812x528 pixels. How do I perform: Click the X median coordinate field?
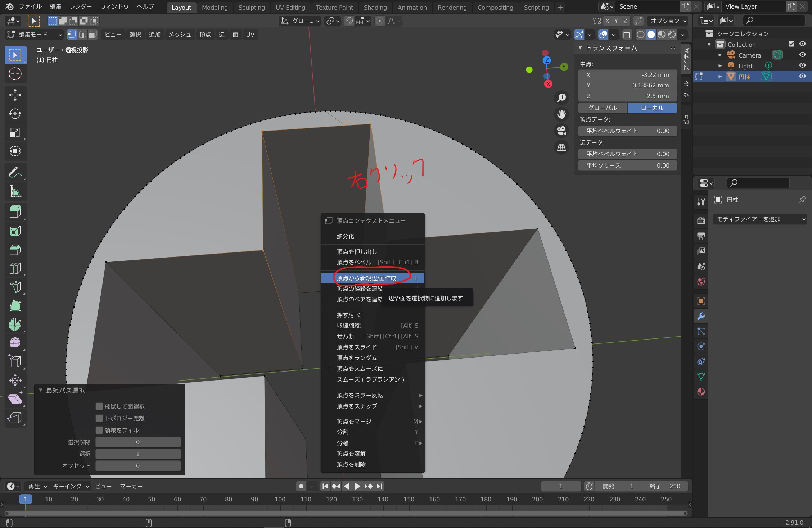coord(627,75)
